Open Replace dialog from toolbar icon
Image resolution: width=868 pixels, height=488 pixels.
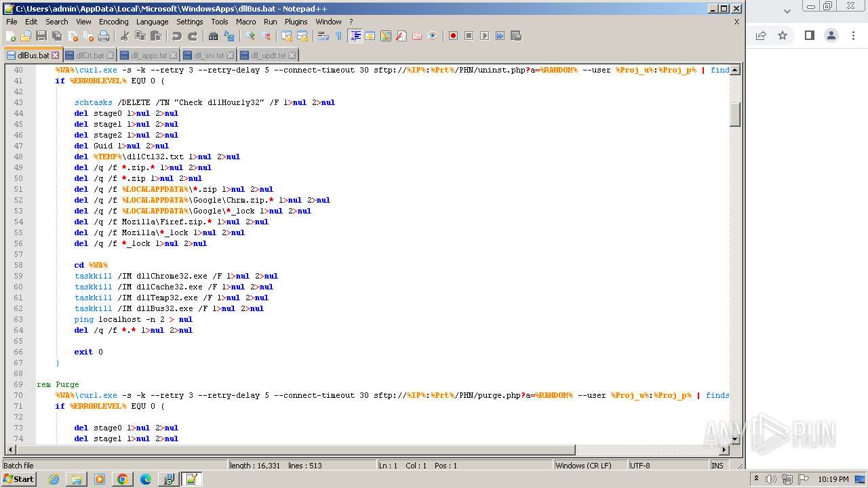coord(229,36)
